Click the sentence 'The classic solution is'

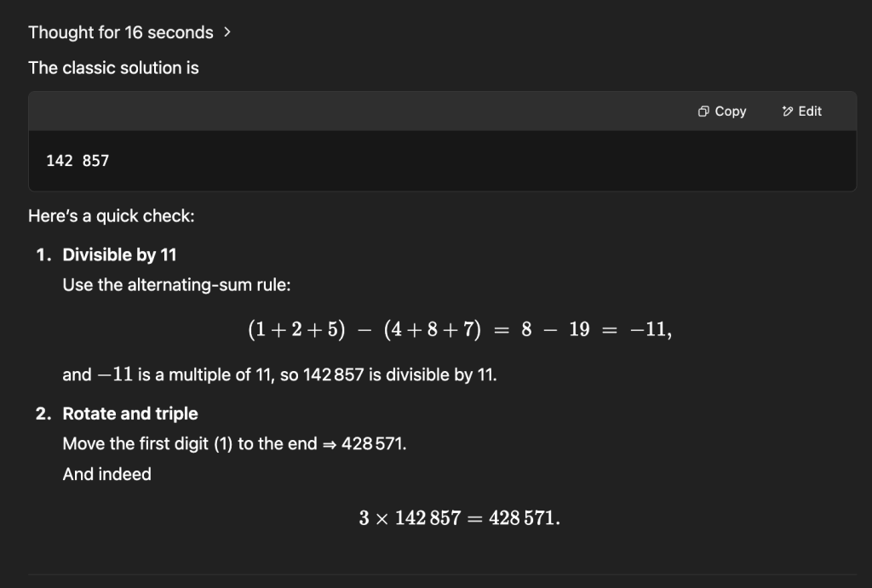click(x=113, y=68)
